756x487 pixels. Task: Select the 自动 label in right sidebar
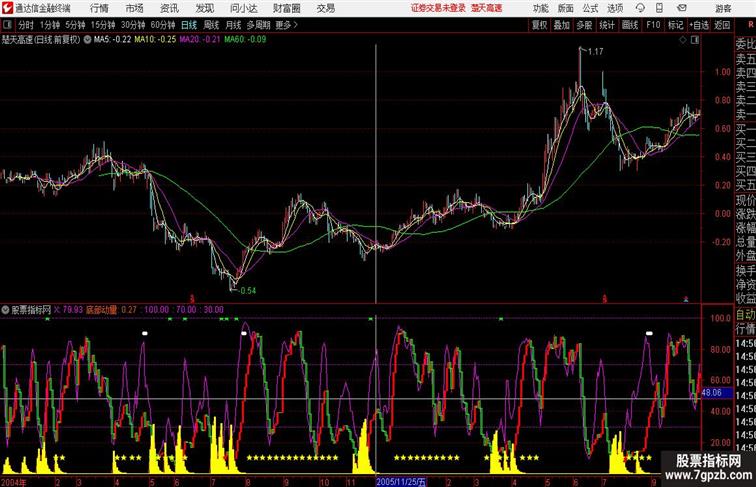pyautogui.click(x=745, y=315)
